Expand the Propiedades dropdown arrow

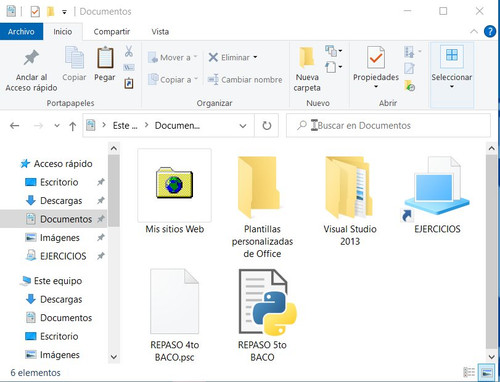[376, 87]
